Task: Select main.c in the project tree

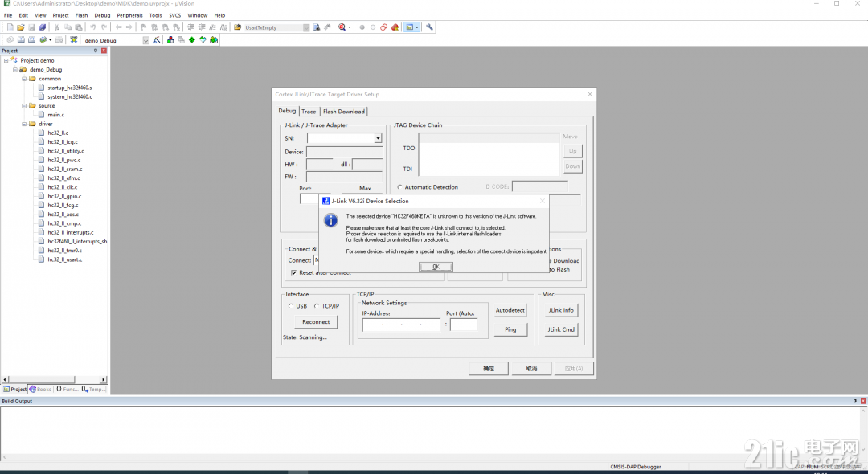Action: (x=55, y=115)
